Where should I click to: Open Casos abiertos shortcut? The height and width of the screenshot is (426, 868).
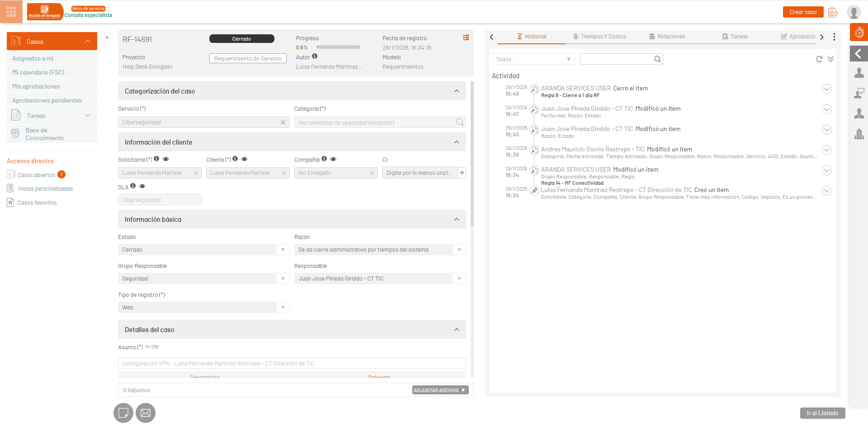click(36, 175)
